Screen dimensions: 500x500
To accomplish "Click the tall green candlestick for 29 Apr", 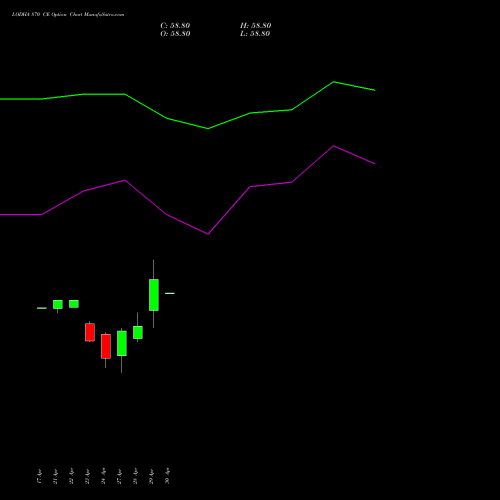I will [154, 295].
